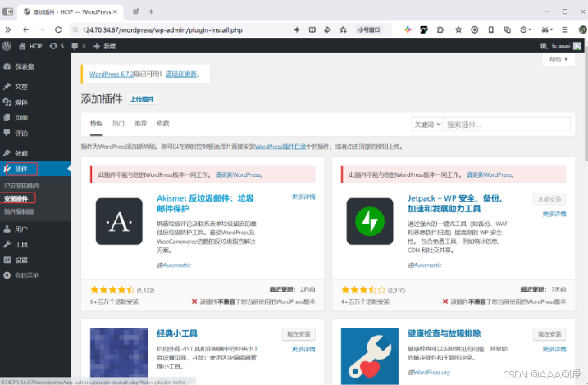Click the 上传插件 upload plugin button

[142, 99]
